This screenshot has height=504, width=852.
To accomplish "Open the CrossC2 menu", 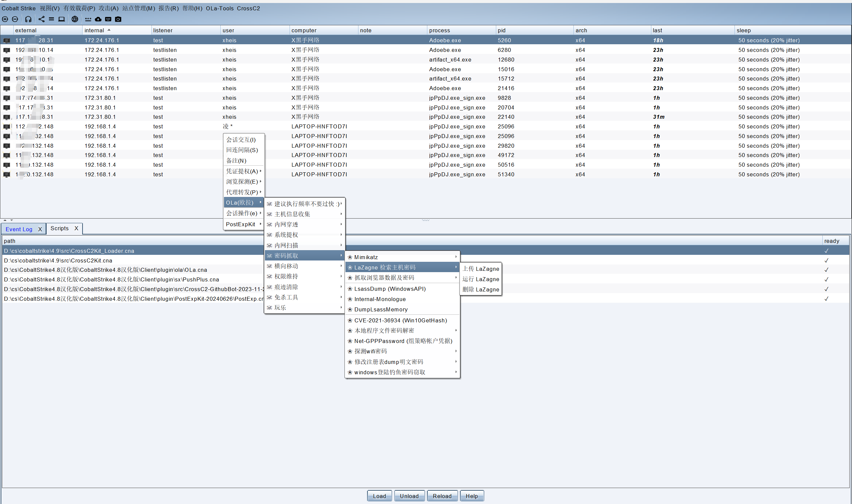I will (248, 8).
